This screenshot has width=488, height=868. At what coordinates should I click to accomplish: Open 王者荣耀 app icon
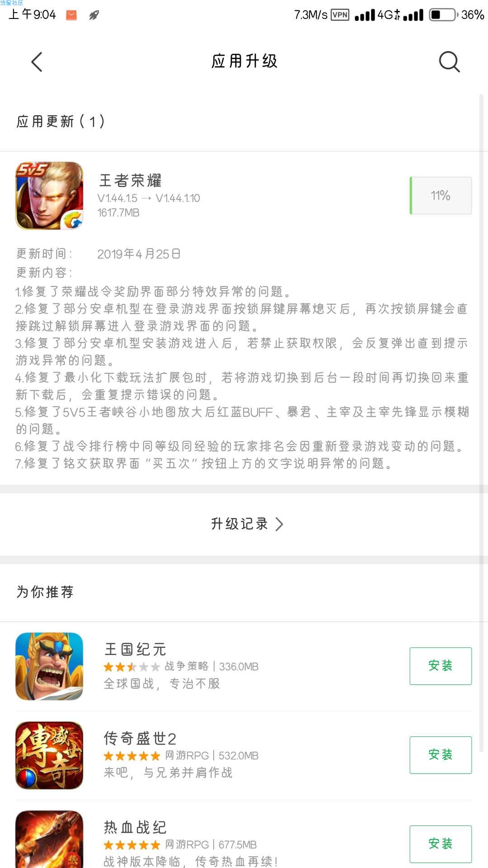point(50,196)
